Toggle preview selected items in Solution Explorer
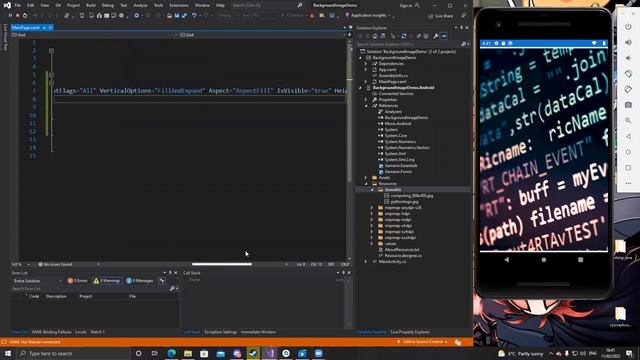640x360 pixels. click(444, 36)
